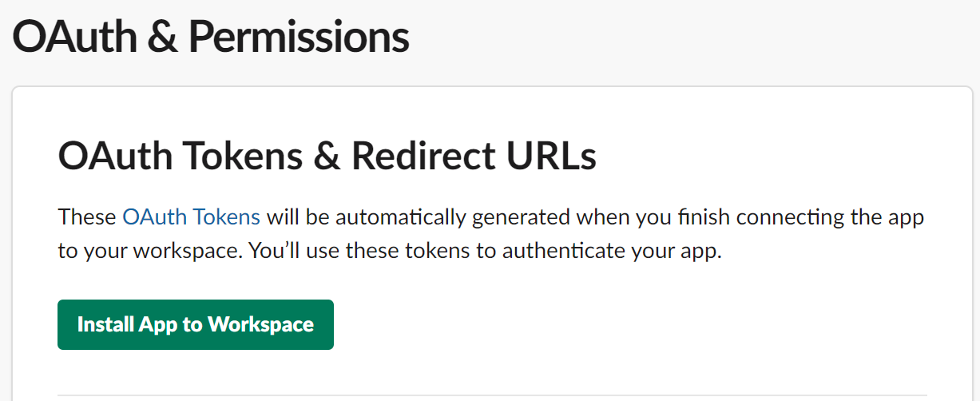The height and width of the screenshot is (401, 980).
Task: Click the horizontal divider below the install button
Action: click(492, 395)
